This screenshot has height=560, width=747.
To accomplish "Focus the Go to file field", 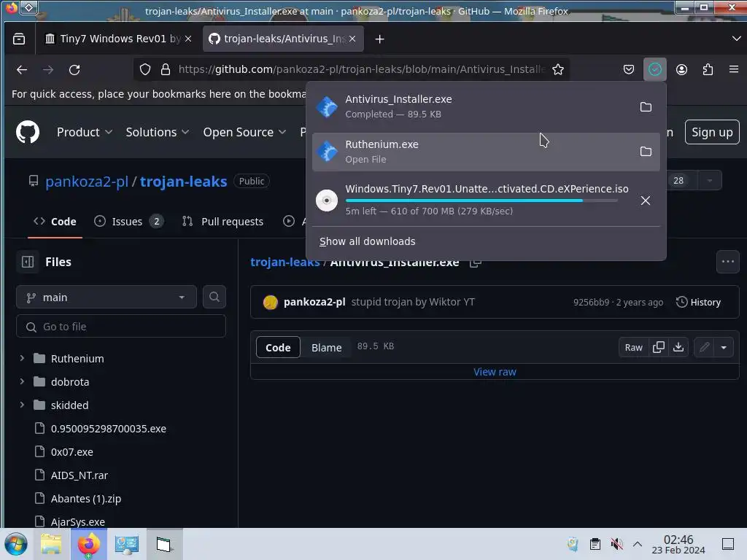I will [x=121, y=327].
